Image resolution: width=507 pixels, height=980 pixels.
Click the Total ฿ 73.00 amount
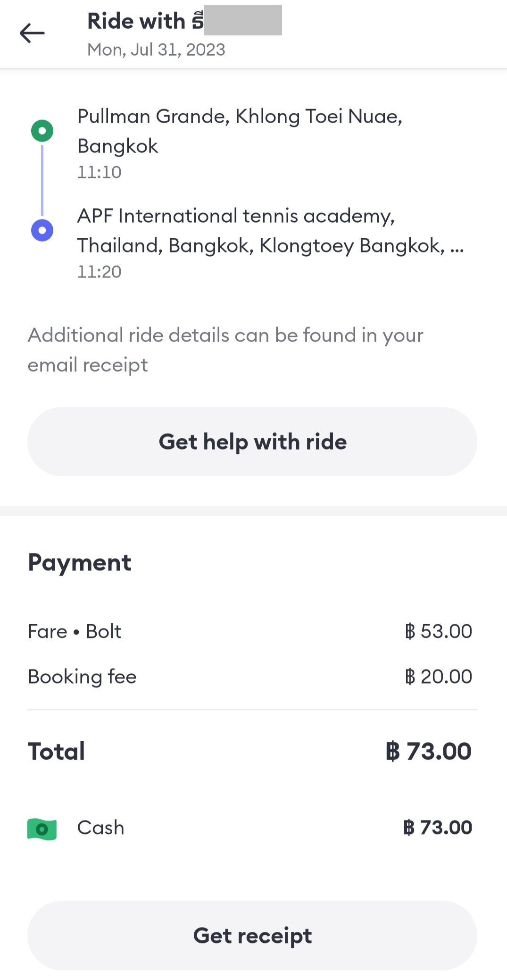[428, 751]
